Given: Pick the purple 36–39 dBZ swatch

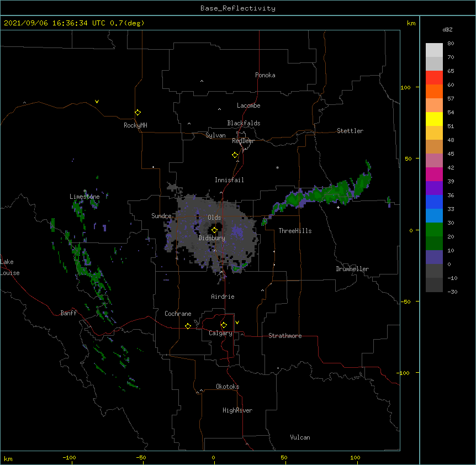Looking at the screenshot, I should (x=434, y=188).
